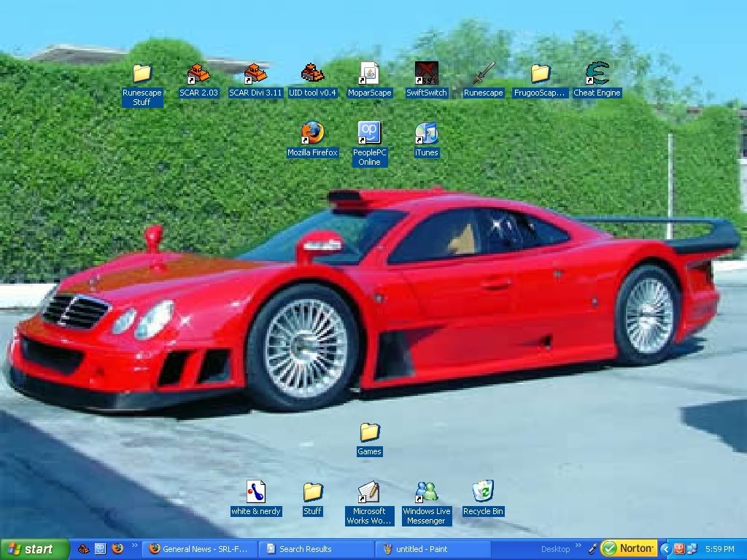Screen dimensions: 747x560
Task: Select the SwiftSwitch shortcut
Action: (426, 74)
